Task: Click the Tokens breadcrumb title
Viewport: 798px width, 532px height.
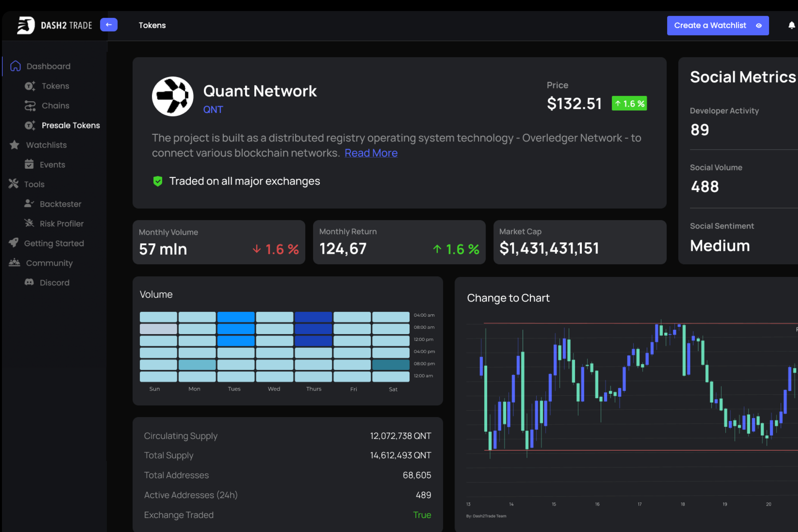Action: pos(152,25)
